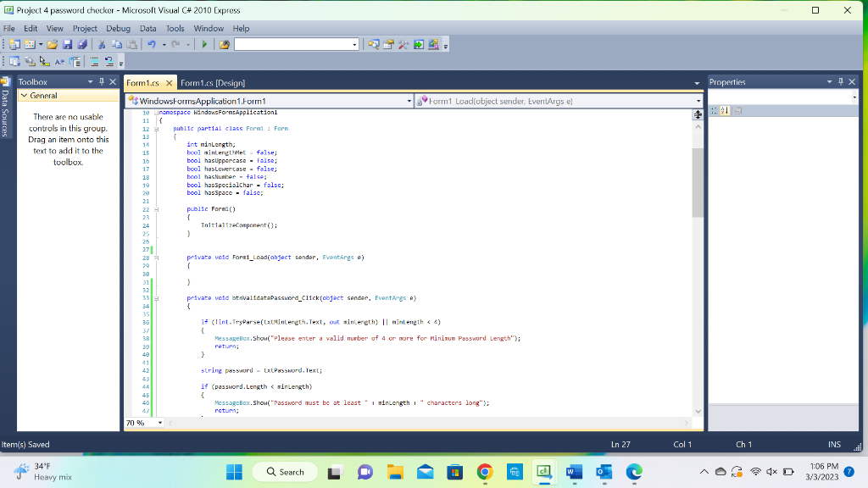Toggle auto-hide pin on the Toolbox panel
Viewport: 868px width, 488px height.
click(103, 81)
